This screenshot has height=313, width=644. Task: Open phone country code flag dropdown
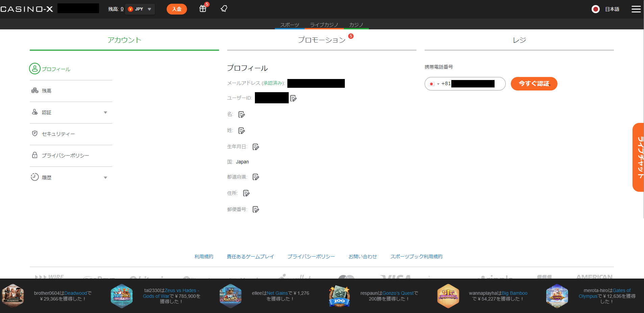click(433, 84)
